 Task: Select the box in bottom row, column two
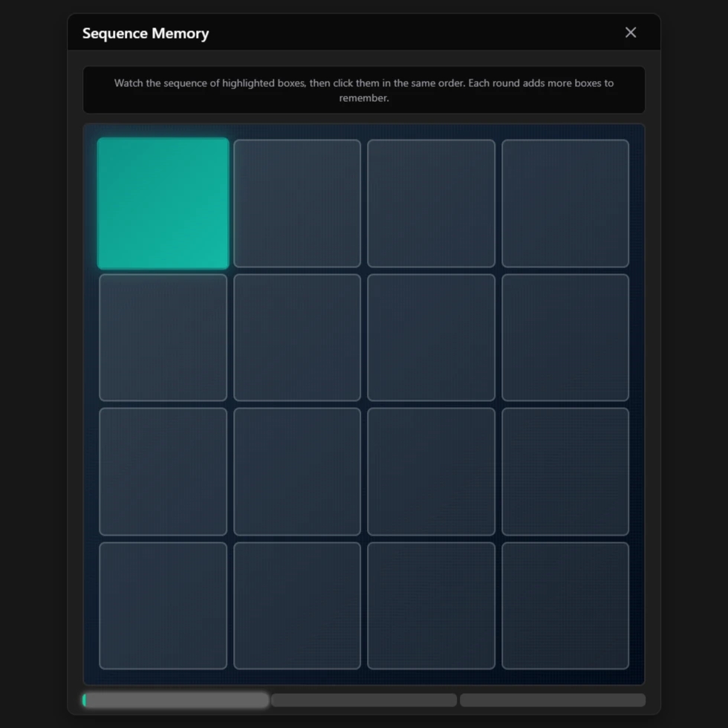click(x=297, y=605)
